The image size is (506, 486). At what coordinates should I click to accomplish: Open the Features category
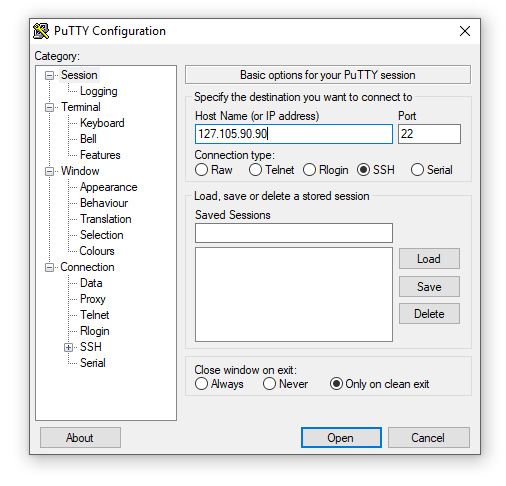(x=100, y=155)
